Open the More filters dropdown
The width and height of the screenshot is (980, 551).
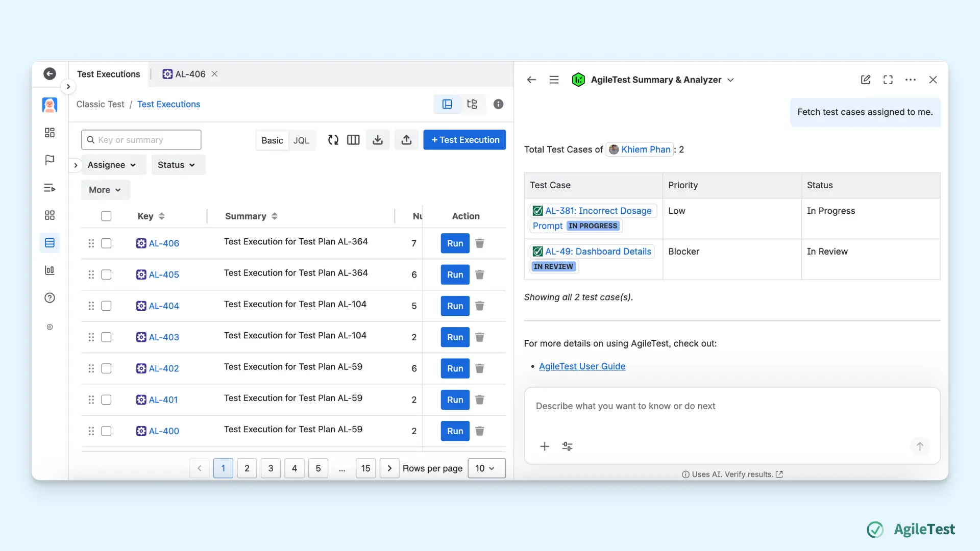(x=105, y=190)
